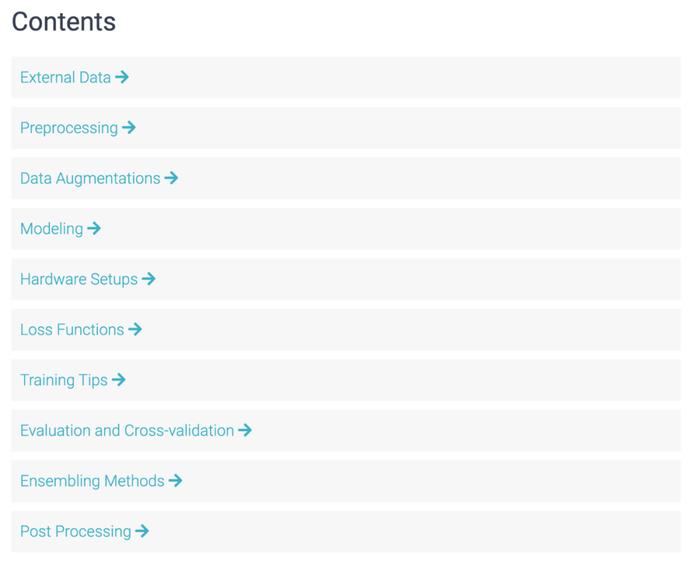700x568 pixels.
Task: Select the arrow after Data Augmentations
Action: (x=171, y=178)
